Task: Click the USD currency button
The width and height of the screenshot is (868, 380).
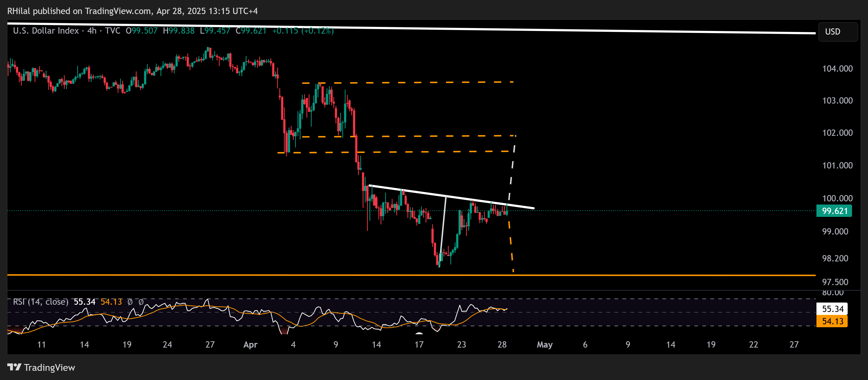Action: [838, 32]
